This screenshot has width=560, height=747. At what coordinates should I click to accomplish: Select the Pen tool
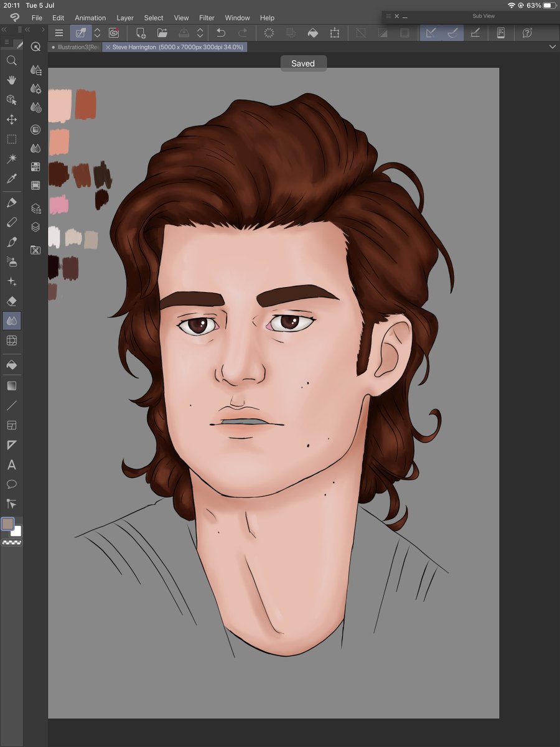(11, 202)
